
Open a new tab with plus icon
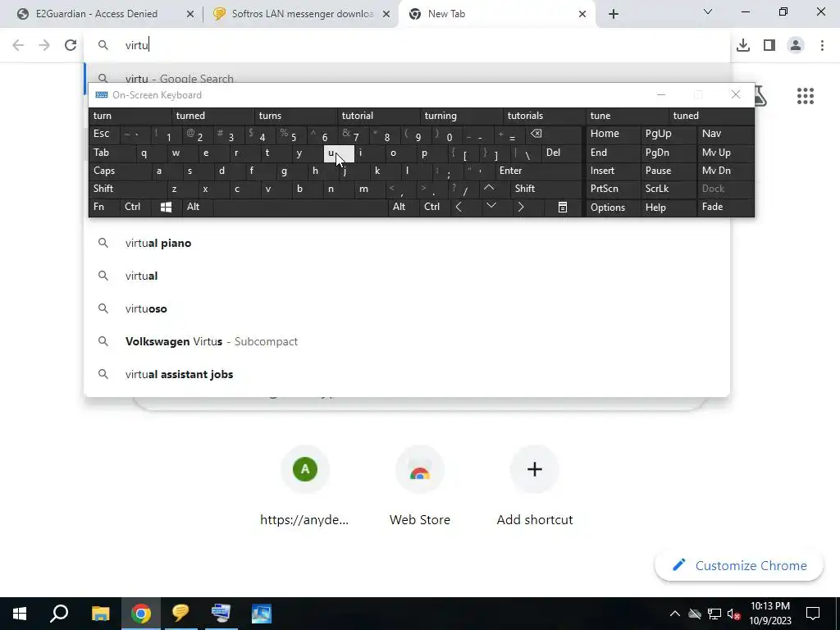[614, 14]
